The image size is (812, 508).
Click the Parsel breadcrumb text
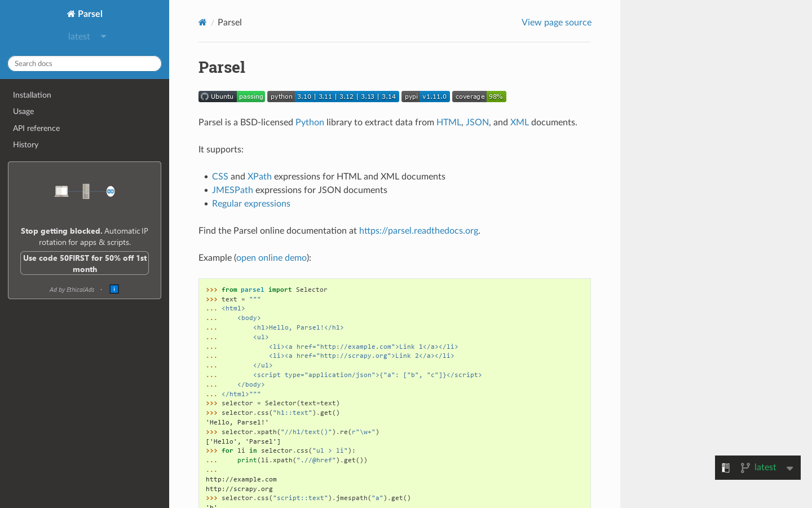[x=230, y=22]
